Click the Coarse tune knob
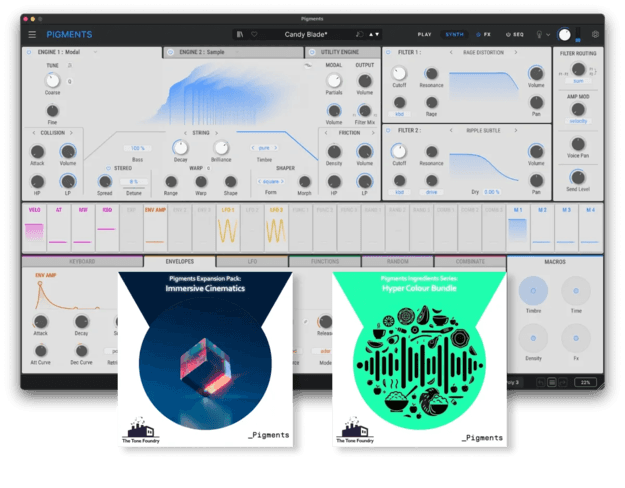Screen dimensions: 625x488 [x=52, y=81]
